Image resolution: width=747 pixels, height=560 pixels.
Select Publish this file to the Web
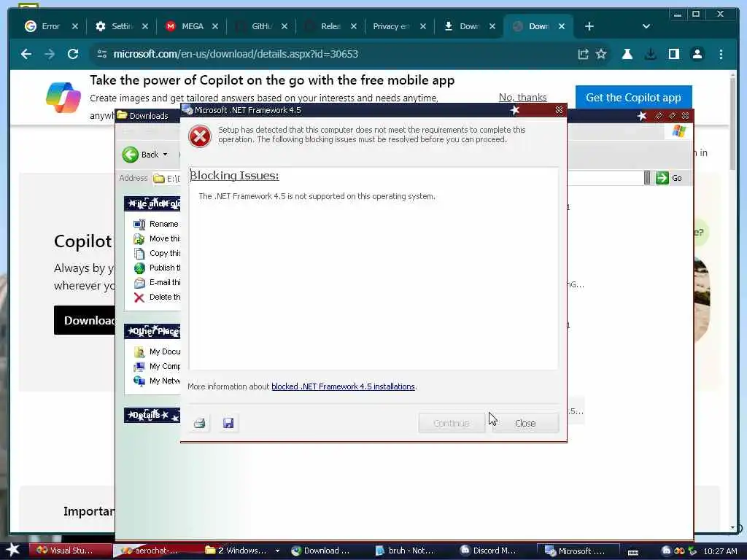(157, 268)
